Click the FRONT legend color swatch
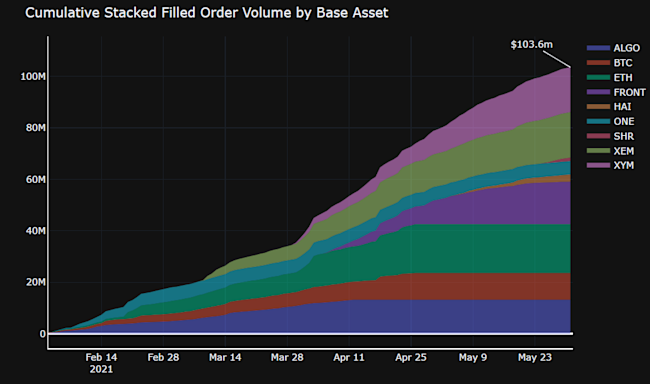 [598, 92]
